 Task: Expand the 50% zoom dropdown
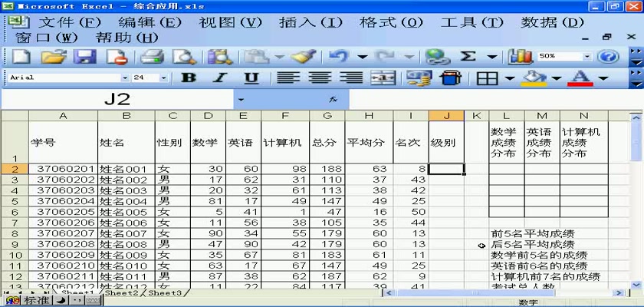pyautogui.click(x=586, y=56)
